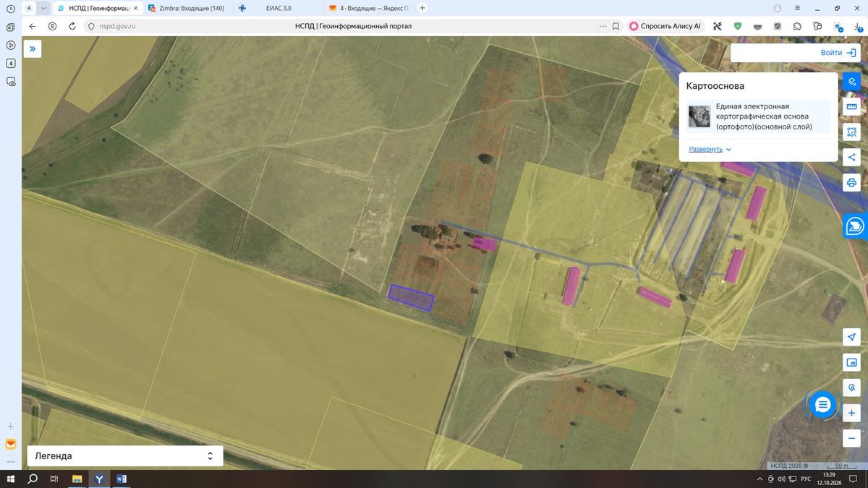
Task: Expand the tab group list arrow
Action: tap(44, 8)
